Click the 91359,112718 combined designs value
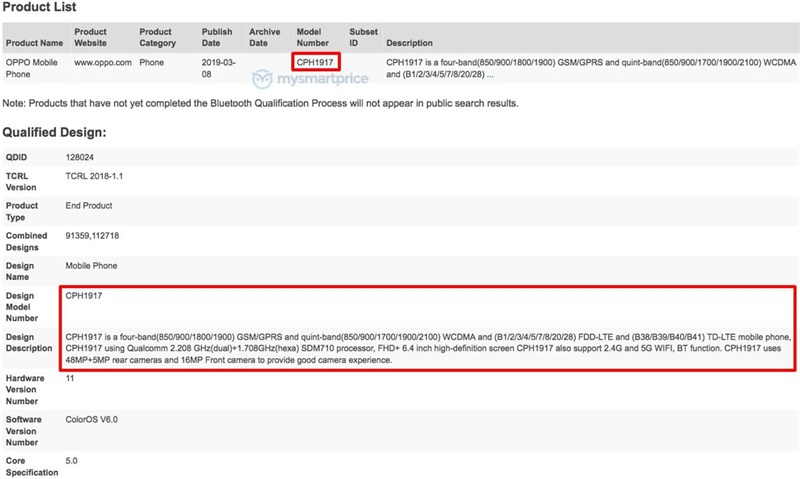 click(92, 236)
